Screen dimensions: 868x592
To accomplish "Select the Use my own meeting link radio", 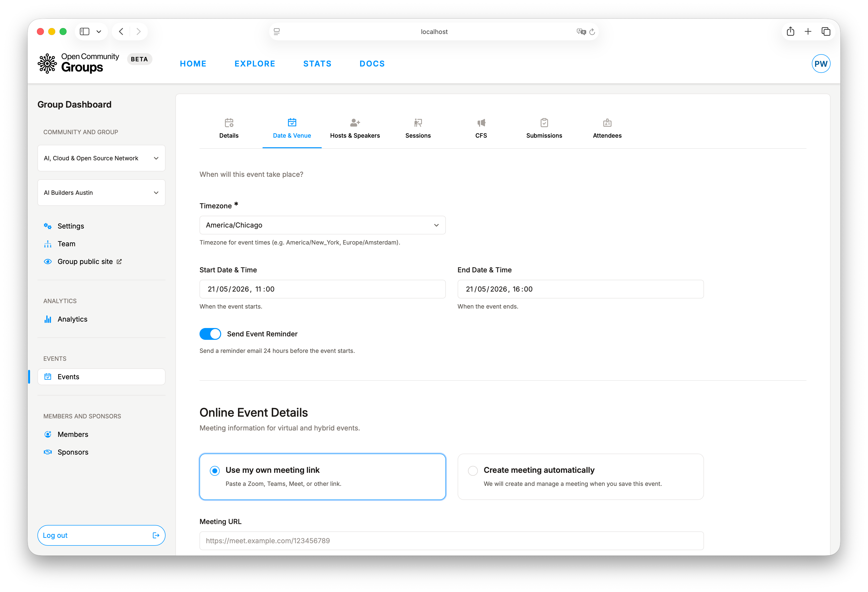I will (x=215, y=471).
